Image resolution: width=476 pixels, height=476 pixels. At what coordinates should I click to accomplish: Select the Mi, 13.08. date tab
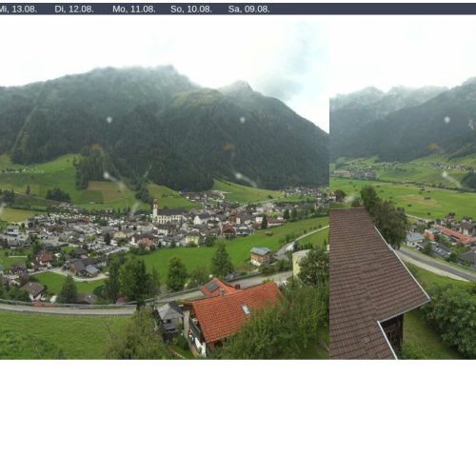[18, 10]
